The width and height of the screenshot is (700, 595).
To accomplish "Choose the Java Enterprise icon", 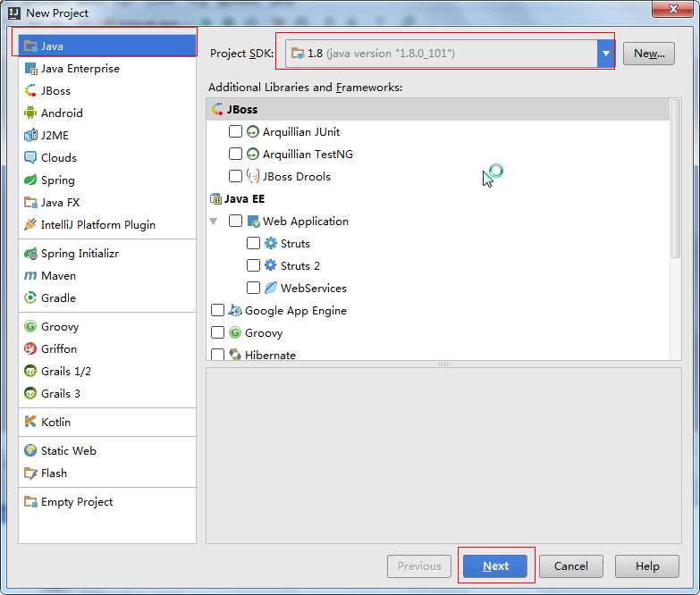I will pos(30,69).
